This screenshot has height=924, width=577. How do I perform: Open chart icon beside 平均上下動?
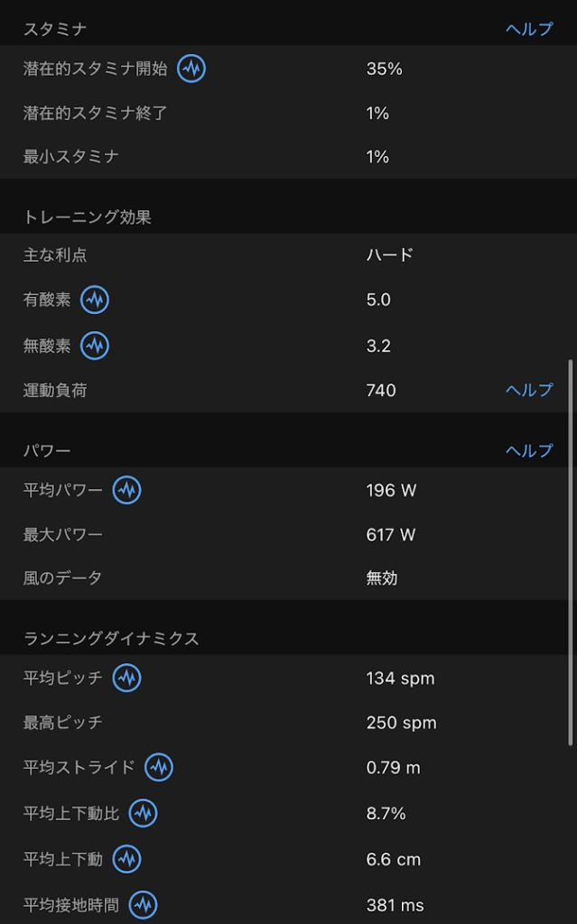pos(127,859)
